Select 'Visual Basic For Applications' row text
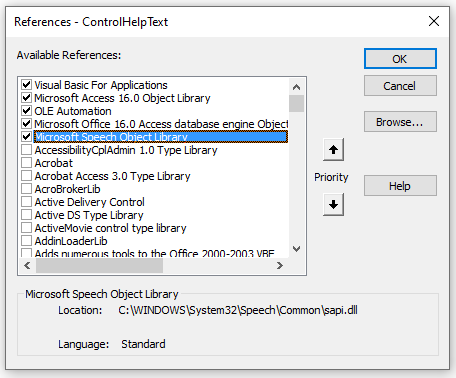The height and width of the screenshot is (378, 456). click(x=101, y=85)
